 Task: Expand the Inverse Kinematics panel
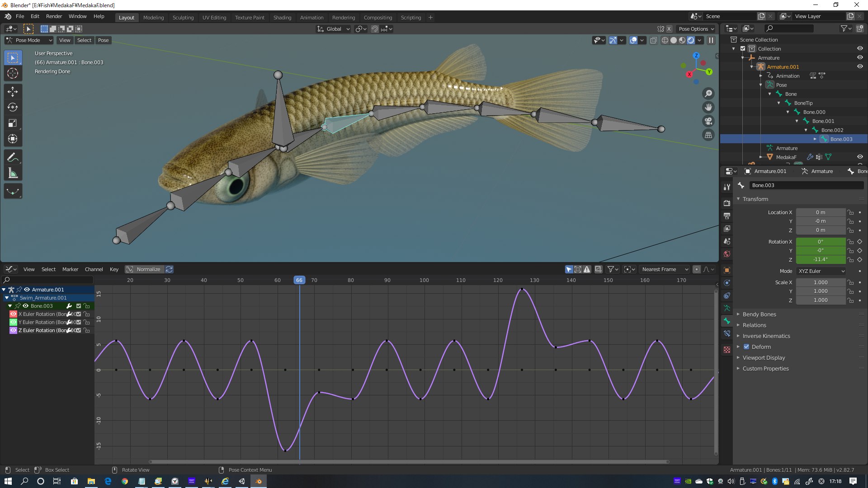[x=766, y=336]
